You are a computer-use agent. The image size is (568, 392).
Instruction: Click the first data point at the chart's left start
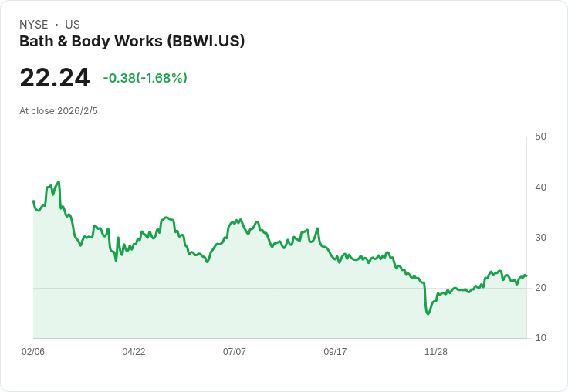tap(33, 201)
